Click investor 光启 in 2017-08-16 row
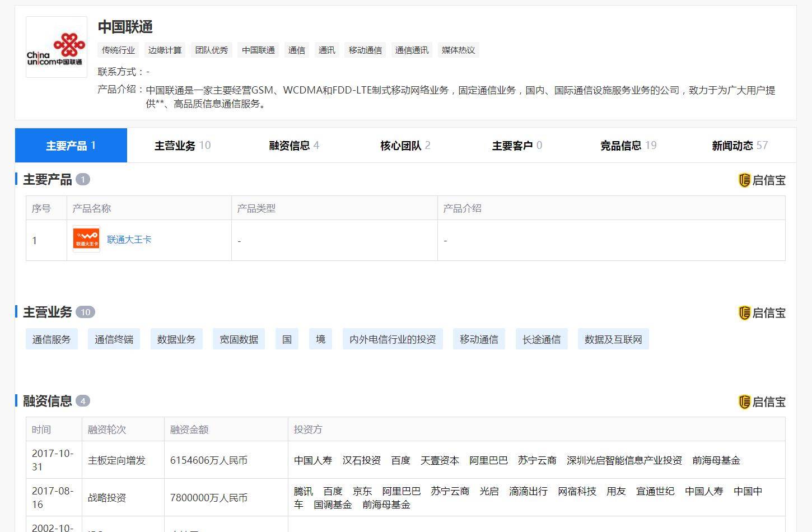The width and height of the screenshot is (812, 532). pyautogui.click(x=489, y=491)
